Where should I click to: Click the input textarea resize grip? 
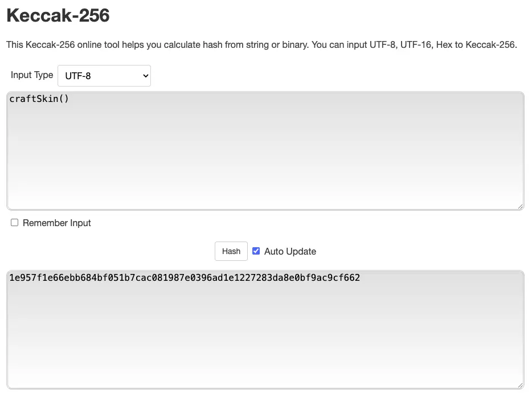[520, 206]
